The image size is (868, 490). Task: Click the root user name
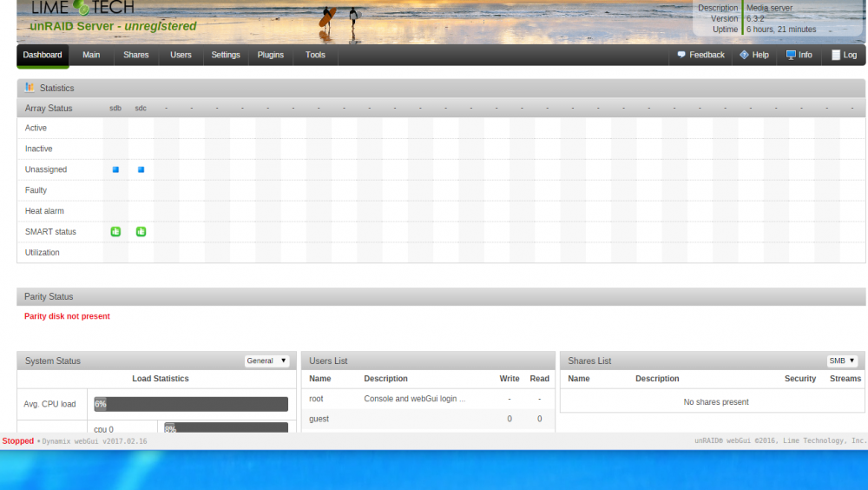point(316,399)
